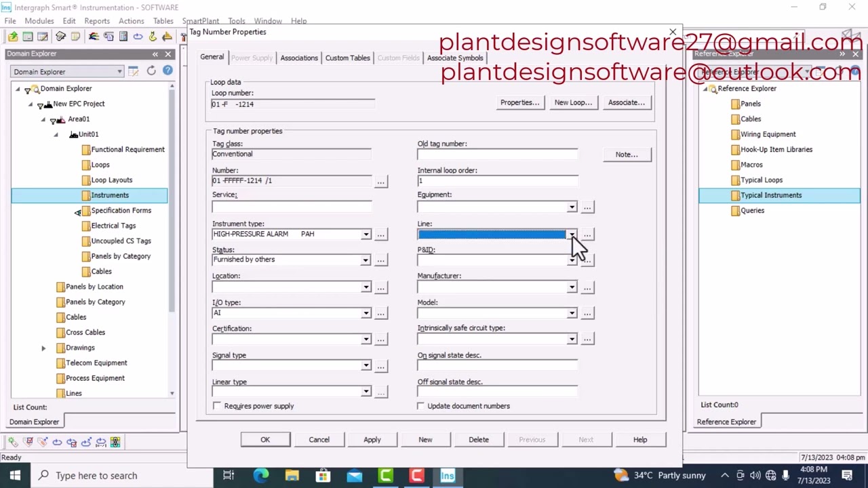Click the Associate... button
Screen dimensions: 868x488
tap(627, 102)
